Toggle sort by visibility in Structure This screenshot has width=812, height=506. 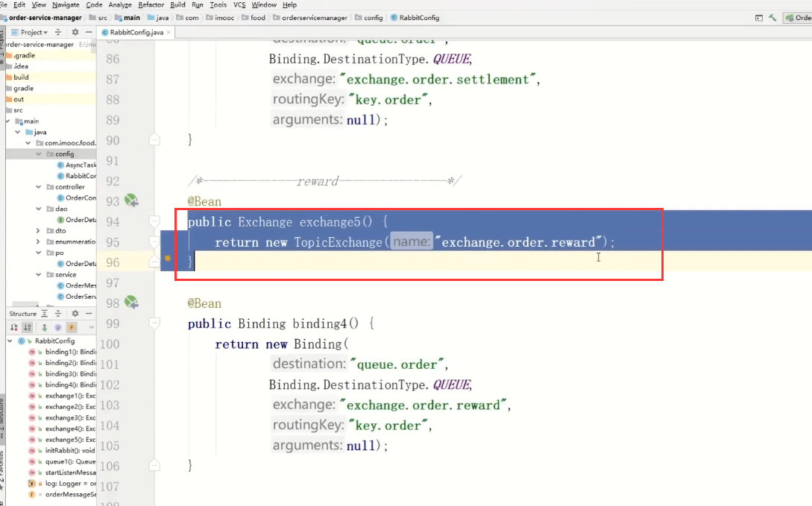point(14,327)
